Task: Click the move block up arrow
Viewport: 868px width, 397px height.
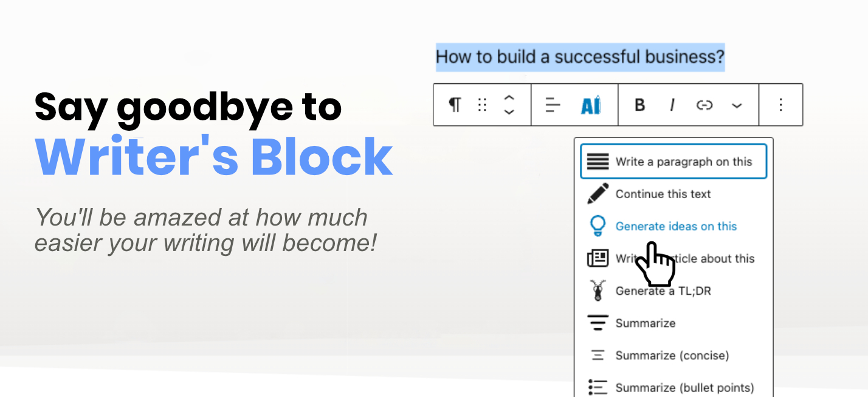Action: pyautogui.click(x=509, y=98)
